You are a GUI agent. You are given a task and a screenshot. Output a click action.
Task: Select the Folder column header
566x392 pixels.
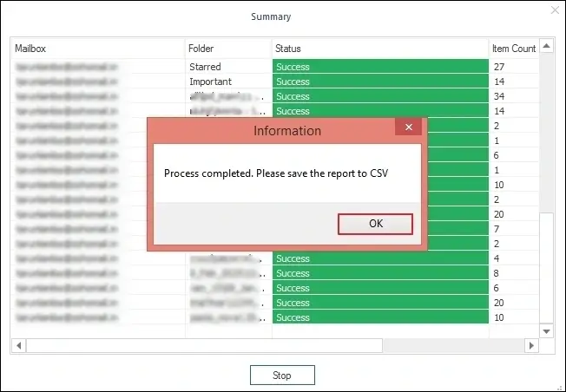(x=229, y=49)
